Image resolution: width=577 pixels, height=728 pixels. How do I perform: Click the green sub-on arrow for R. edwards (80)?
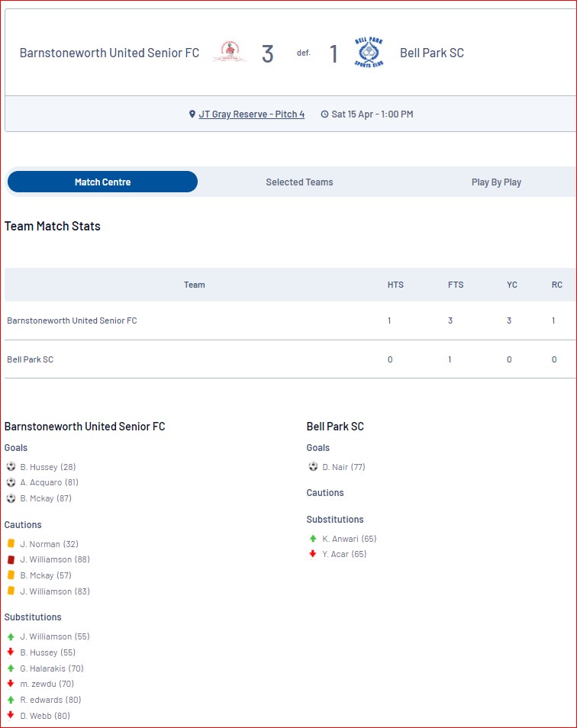pos(11,700)
